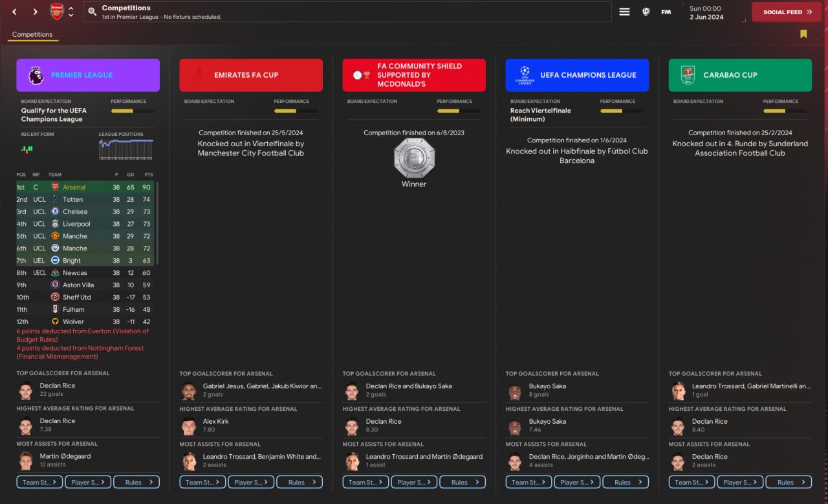Open Rules button under Community Shield

pyautogui.click(x=463, y=482)
